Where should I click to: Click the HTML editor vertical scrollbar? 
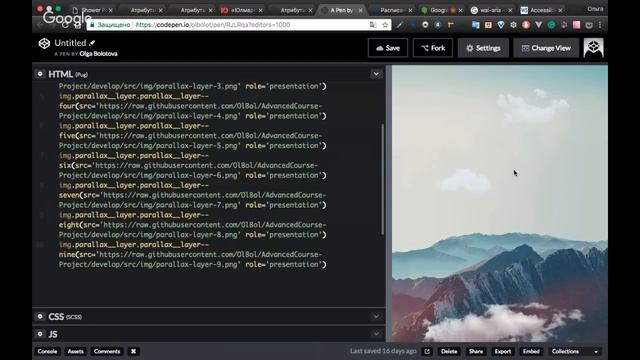coord(382,179)
